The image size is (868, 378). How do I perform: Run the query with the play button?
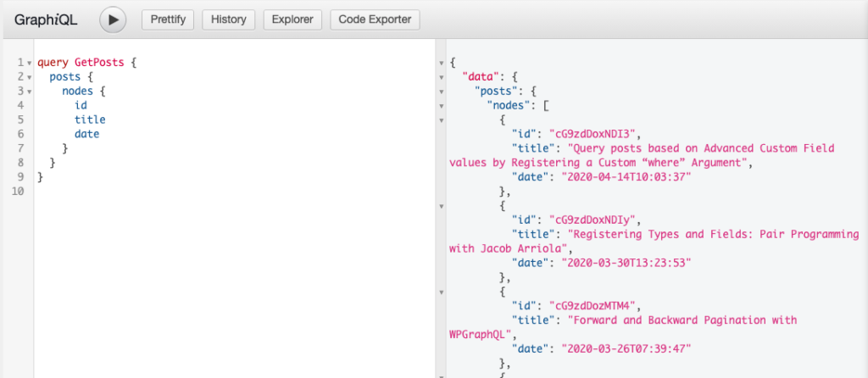[113, 20]
